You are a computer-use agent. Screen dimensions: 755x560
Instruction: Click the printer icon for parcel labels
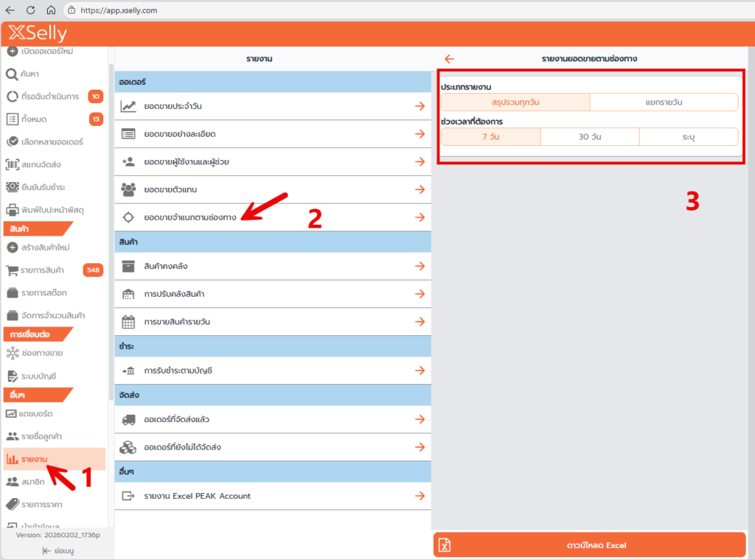(x=12, y=210)
